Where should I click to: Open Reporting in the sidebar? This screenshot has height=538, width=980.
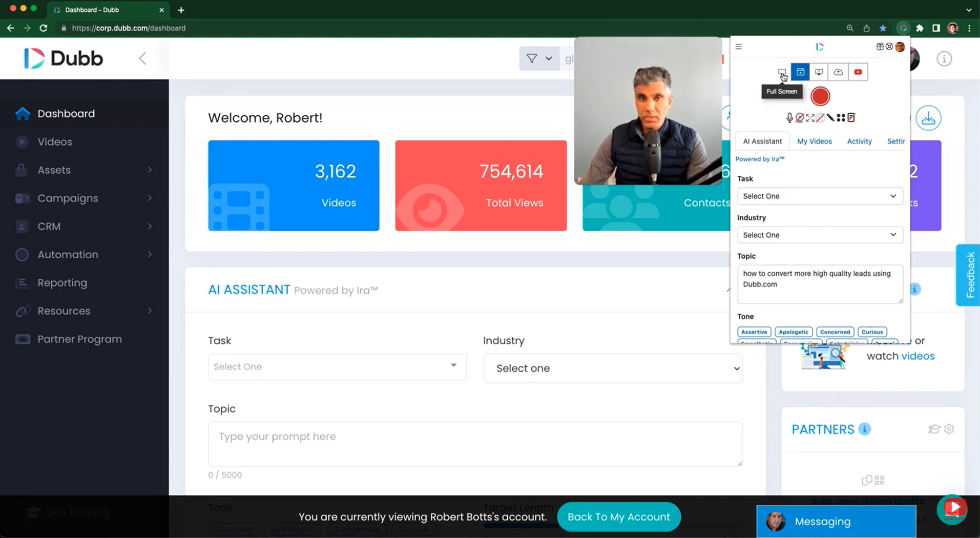click(x=62, y=283)
